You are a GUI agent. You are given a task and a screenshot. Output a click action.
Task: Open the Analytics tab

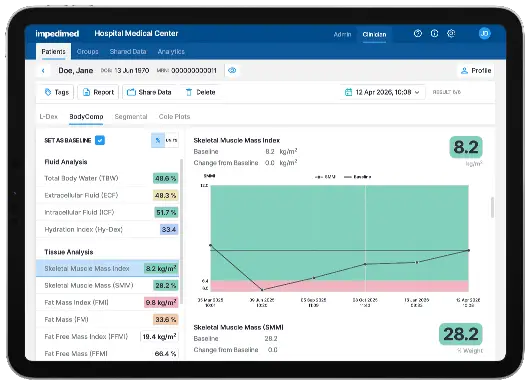(x=171, y=51)
